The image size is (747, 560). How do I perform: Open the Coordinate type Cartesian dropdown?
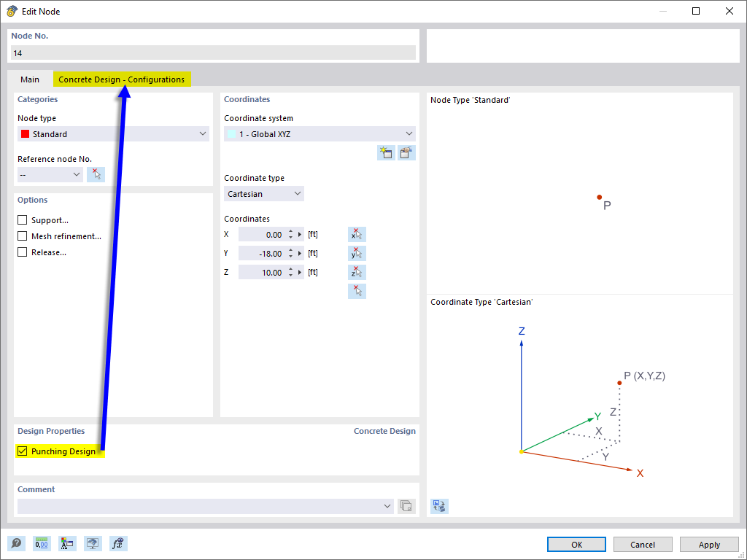[x=297, y=193]
